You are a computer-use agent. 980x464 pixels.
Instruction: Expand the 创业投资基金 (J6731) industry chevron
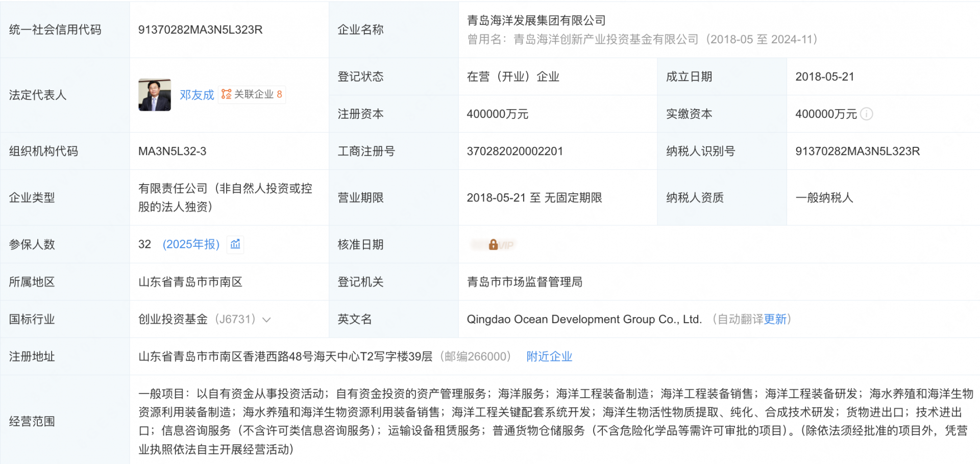(266, 320)
